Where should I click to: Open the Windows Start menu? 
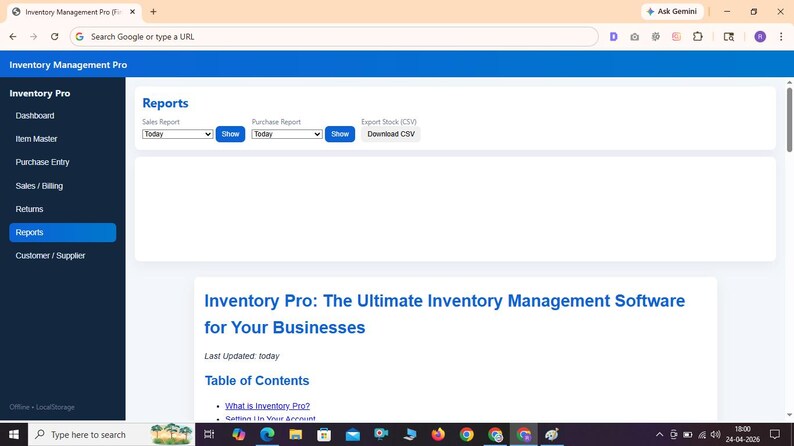pos(14,434)
